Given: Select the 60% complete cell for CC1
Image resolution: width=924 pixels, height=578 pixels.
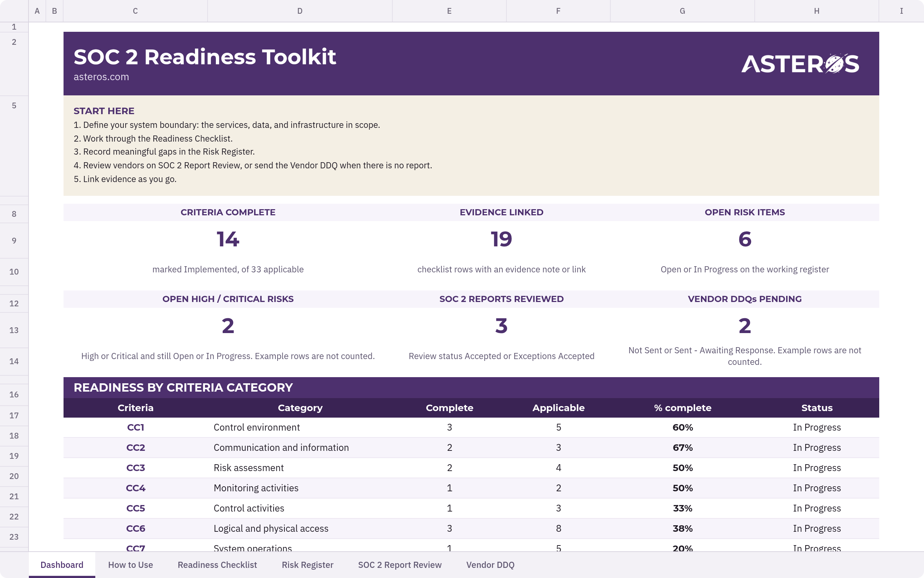Looking at the screenshot, I should pos(682,427).
